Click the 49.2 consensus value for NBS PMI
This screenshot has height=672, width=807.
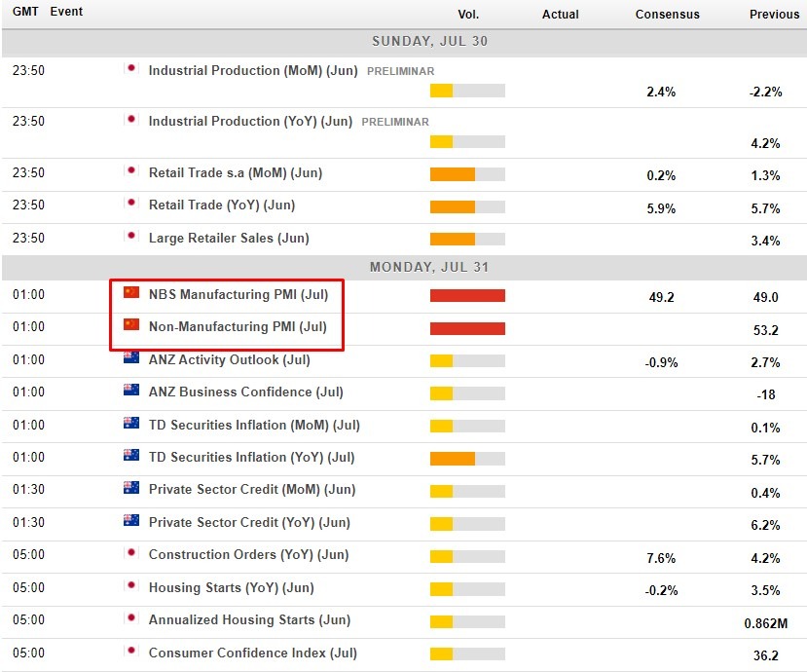[x=661, y=297]
